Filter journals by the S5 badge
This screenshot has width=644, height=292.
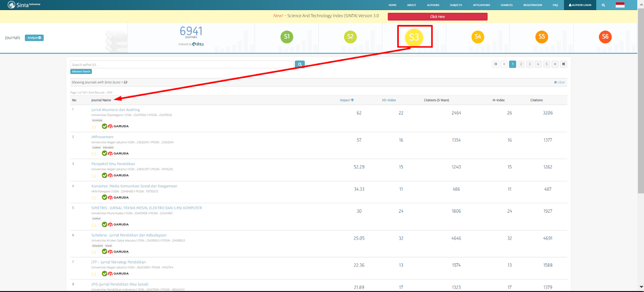542,37
